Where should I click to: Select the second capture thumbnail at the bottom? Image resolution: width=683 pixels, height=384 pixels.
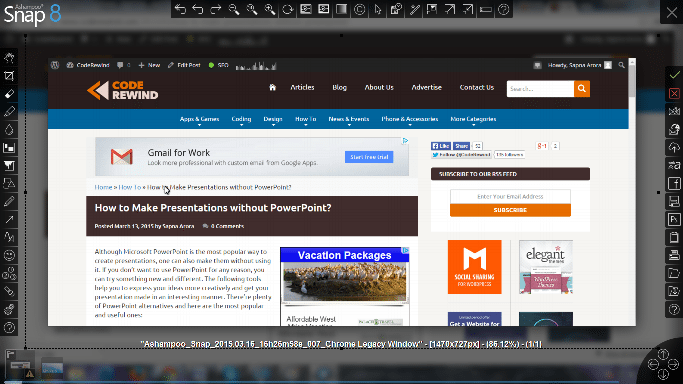click(x=52, y=368)
